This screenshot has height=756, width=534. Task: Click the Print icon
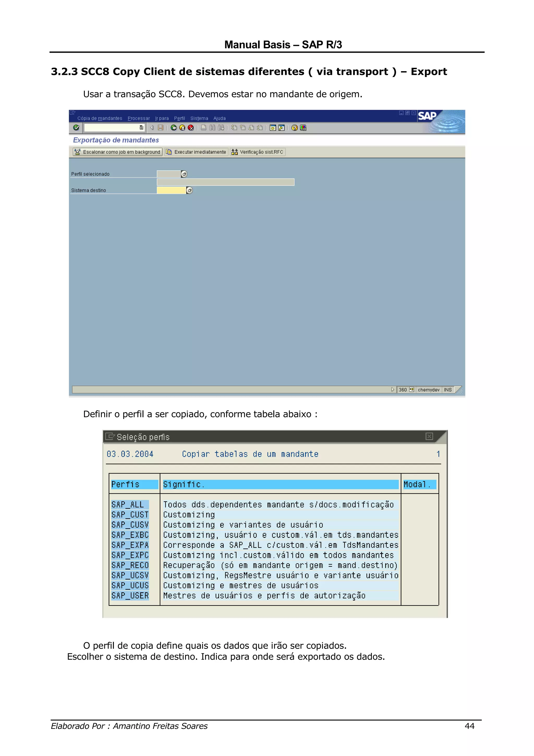click(x=204, y=127)
